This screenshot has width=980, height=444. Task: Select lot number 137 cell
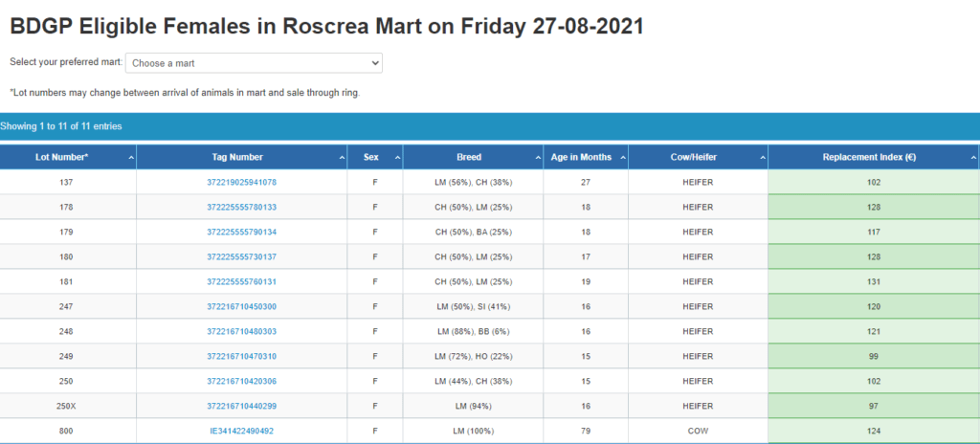(x=68, y=183)
